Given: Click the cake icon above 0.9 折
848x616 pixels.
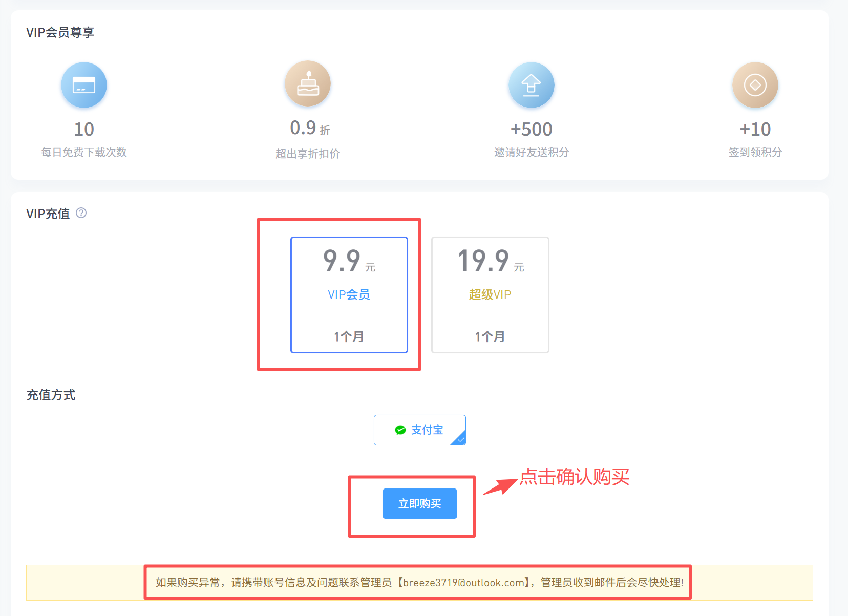Looking at the screenshot, I should click(308, 84).
